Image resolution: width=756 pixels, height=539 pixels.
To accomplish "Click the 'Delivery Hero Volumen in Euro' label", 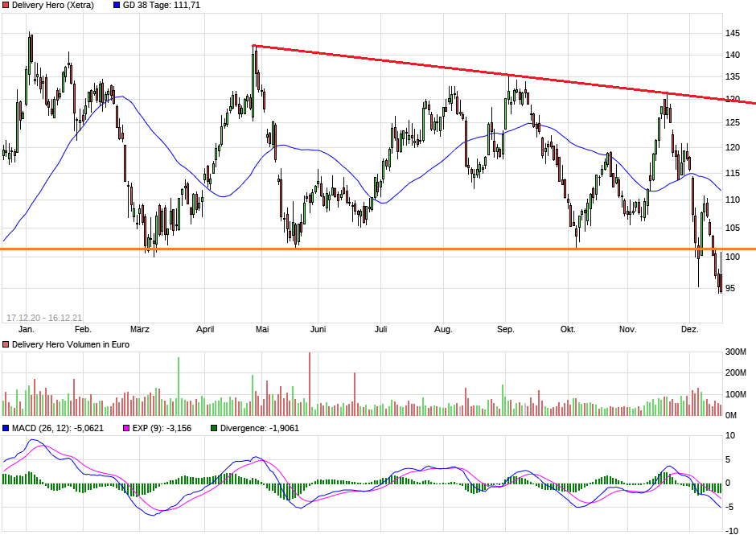I will [71, 344].
